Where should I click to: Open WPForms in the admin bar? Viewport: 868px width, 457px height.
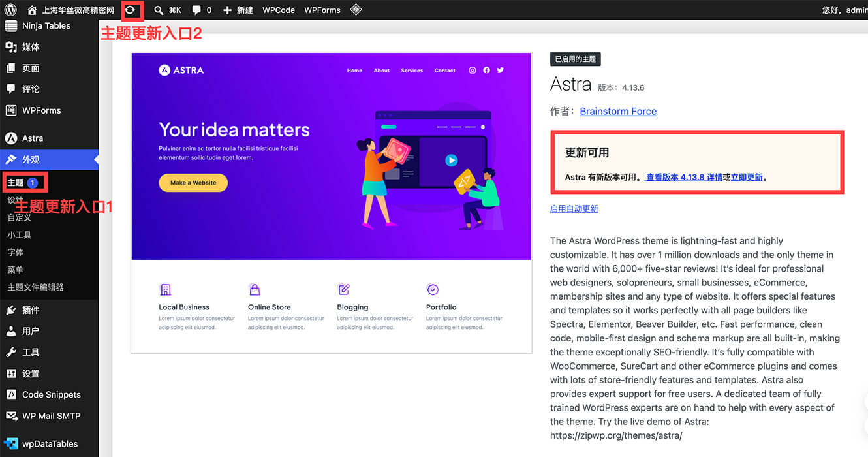pyautogui.click(x=322, y=10)
